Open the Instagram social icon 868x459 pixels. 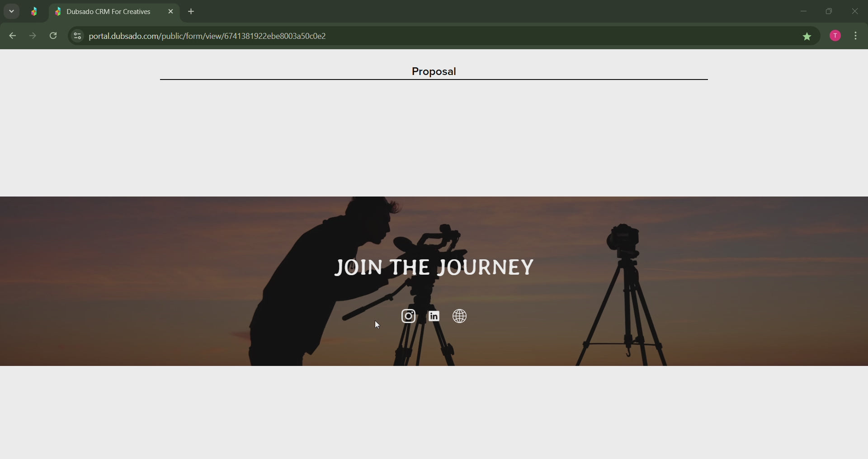[x=408, y=316]
